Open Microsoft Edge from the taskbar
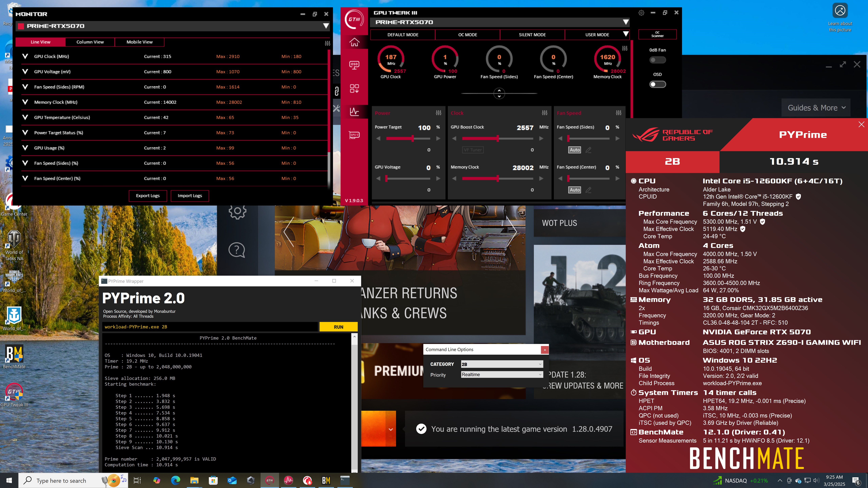 point(175,481)
